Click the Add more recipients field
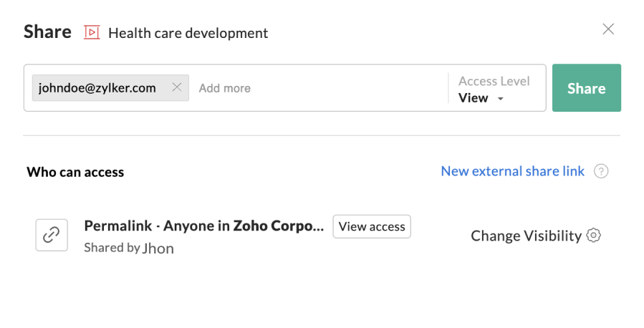644x328 pixels. (224, 89)
